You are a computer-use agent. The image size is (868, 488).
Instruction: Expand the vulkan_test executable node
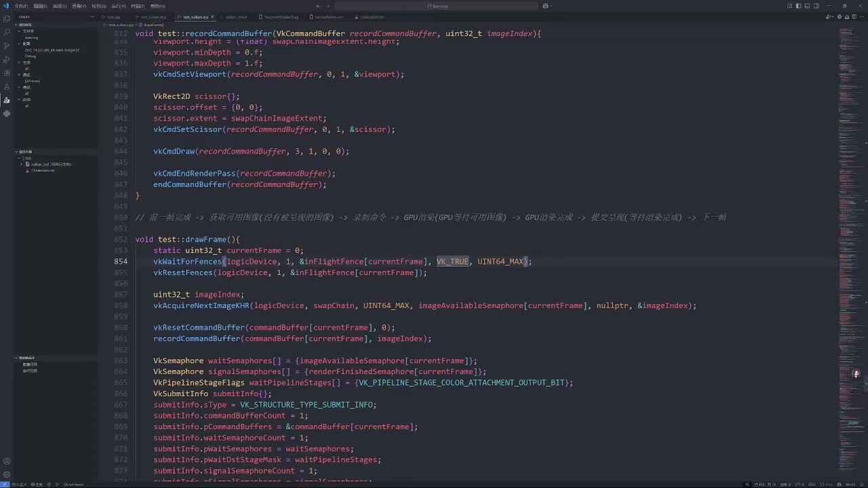(x=22, y=164)
